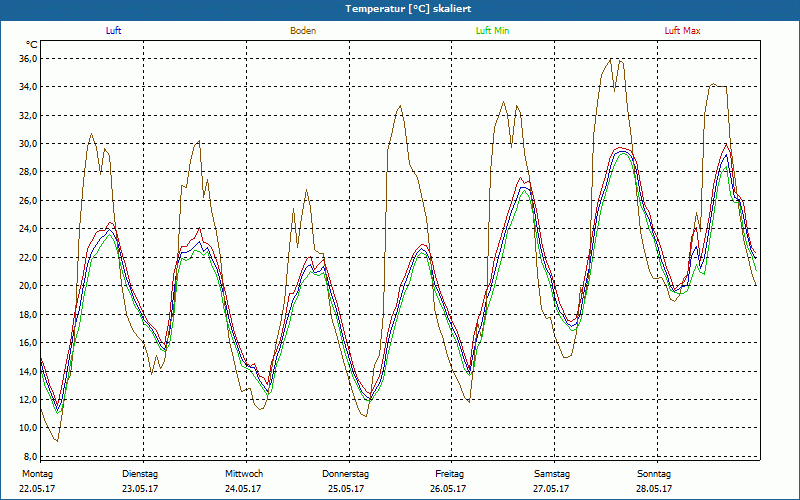Click the 'Luft' legend label

pyautogui.click(x=113, y=31)
